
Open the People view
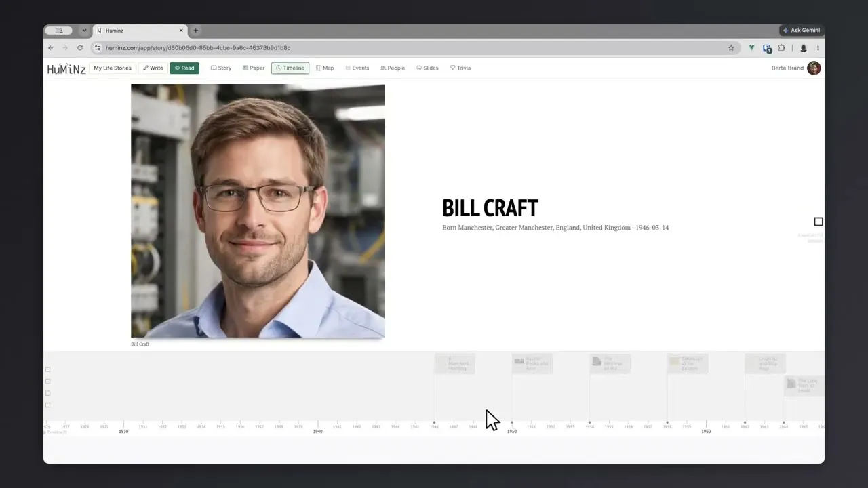coord(393,68)
